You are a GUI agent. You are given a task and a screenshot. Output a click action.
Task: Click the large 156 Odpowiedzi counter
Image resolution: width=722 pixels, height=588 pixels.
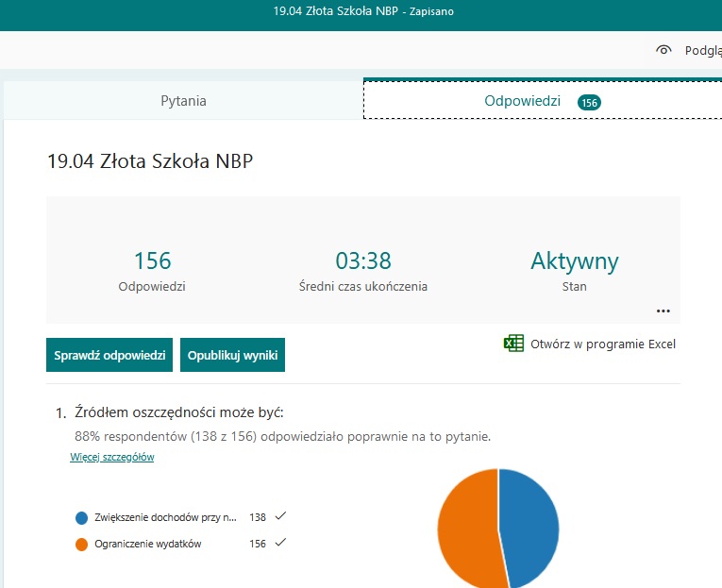tap(152, 260)
